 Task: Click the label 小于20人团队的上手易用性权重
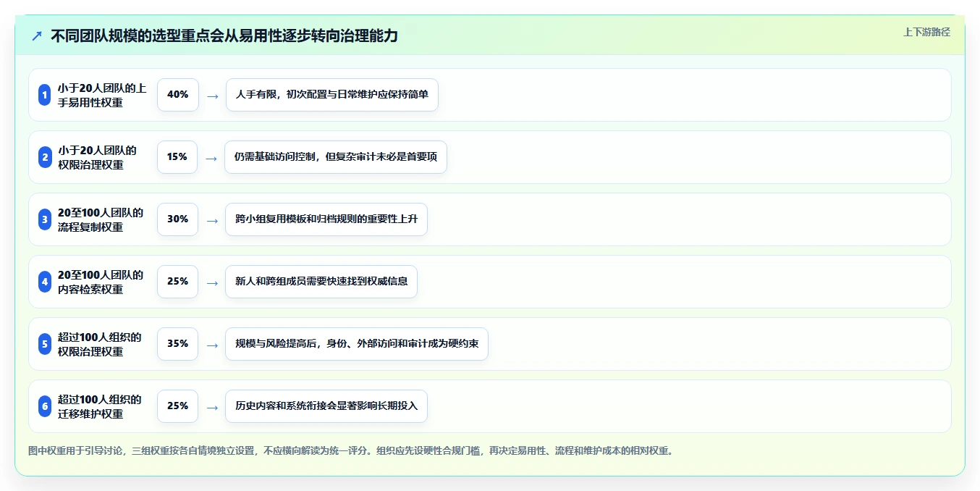(102, 95)
